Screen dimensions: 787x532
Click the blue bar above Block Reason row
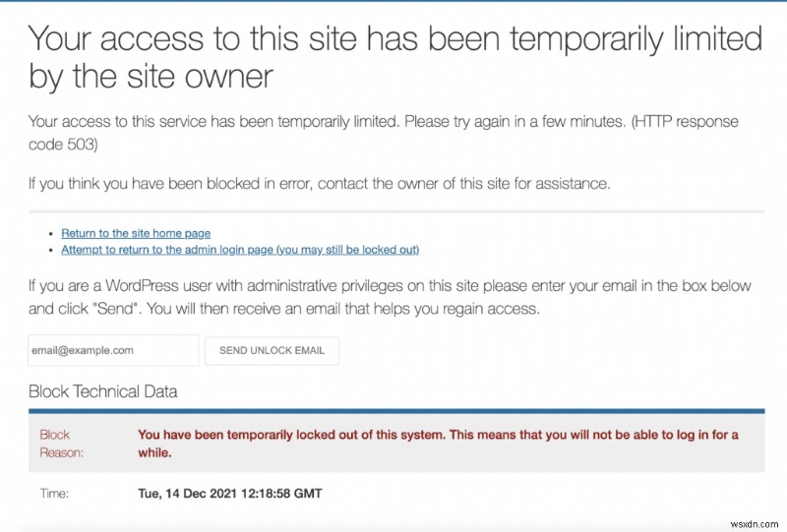pos(393,410)
